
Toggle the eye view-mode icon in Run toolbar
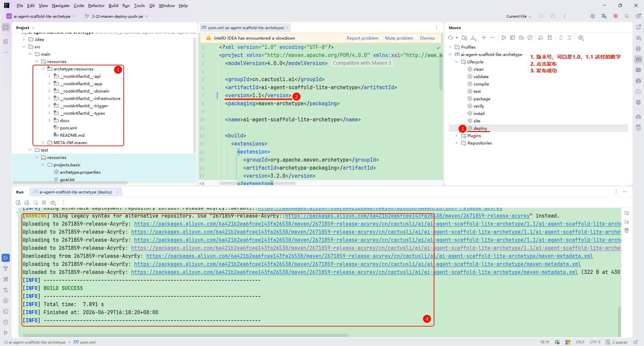click(x=53, y=203)
